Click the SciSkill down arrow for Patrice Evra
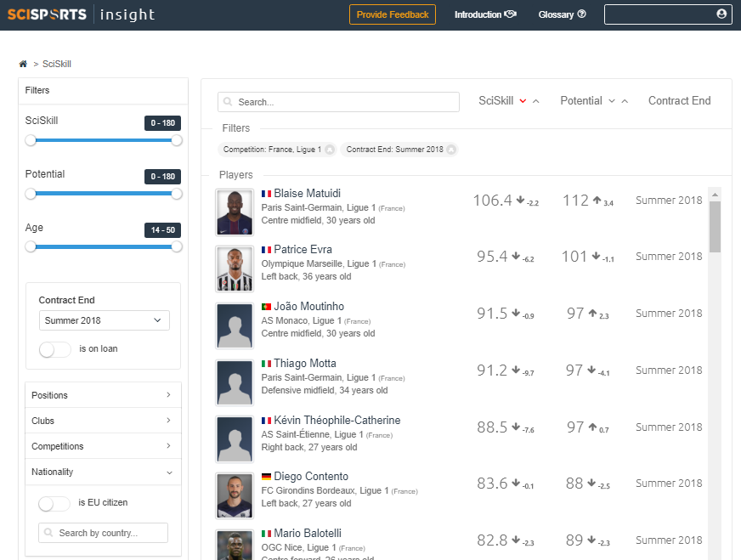 (x=516, y=256)
